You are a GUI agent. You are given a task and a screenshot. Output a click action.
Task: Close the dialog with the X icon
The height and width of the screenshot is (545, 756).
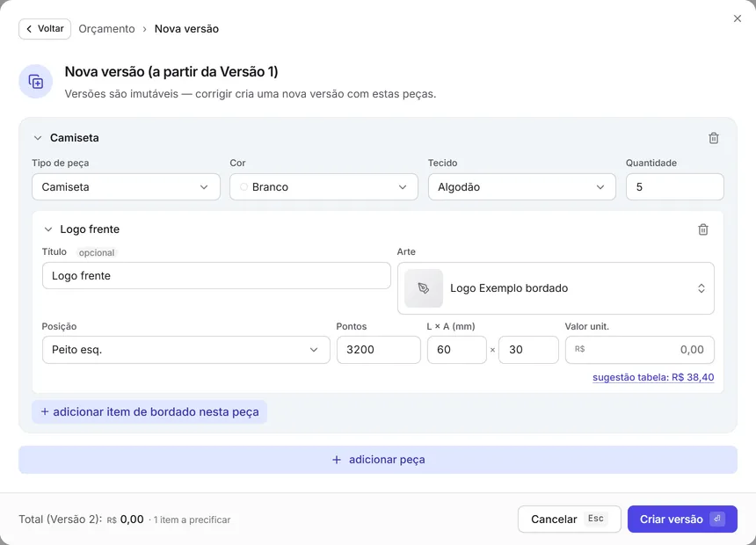pos(738,18)
